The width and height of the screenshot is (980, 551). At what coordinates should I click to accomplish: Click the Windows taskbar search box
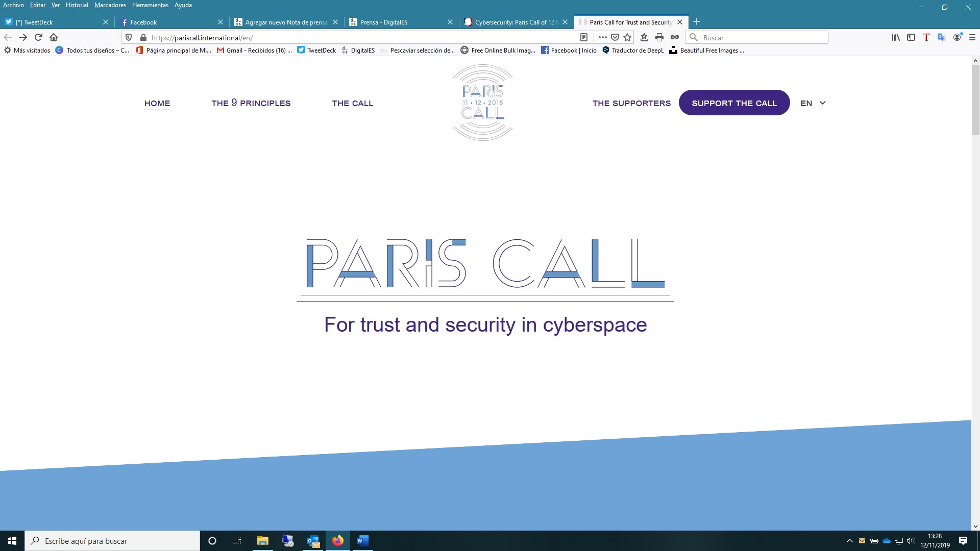[112, 541]
